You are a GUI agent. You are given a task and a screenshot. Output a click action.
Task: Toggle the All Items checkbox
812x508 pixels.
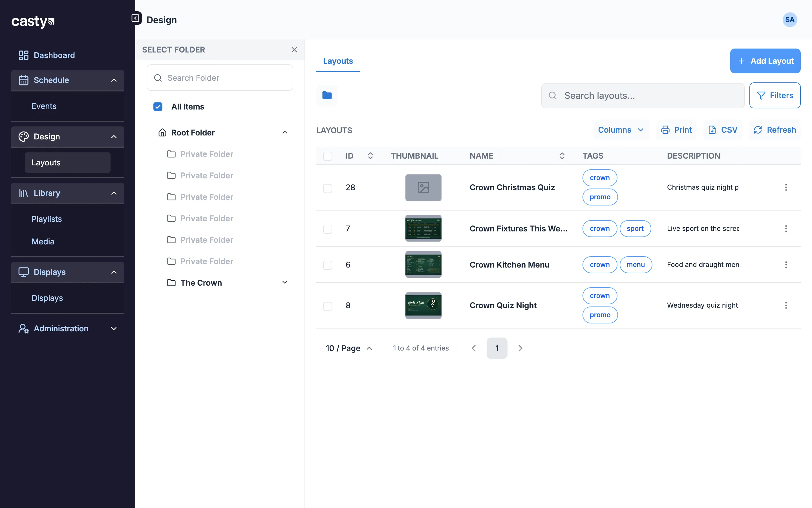click(158, 107)
